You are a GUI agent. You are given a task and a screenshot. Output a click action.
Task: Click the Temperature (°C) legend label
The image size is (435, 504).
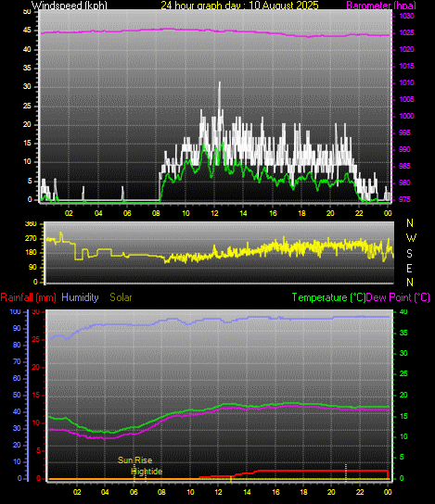(328, 297)
